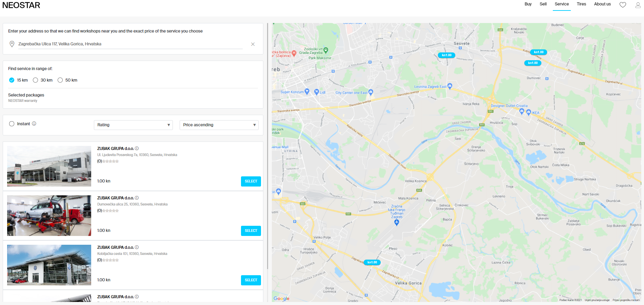Open info icon for Ljudevita Posavskog workshop
Viewport: 644px width, 305px height.
coord(137,148)
